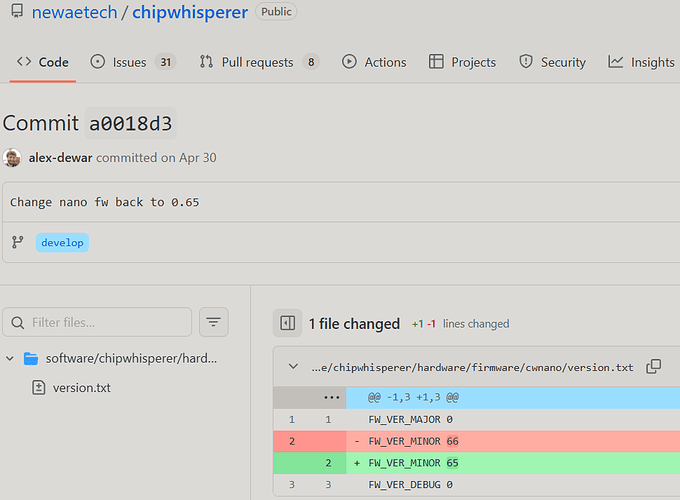This screenshot has height=500, width=680.
Task: Click the develop branch label
Action: (62, 242)
